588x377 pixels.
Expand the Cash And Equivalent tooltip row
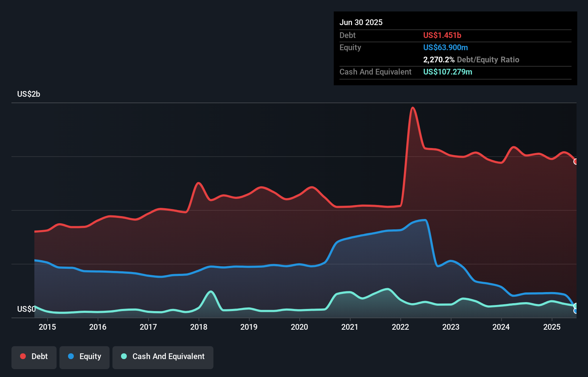[x=375, y=72]
